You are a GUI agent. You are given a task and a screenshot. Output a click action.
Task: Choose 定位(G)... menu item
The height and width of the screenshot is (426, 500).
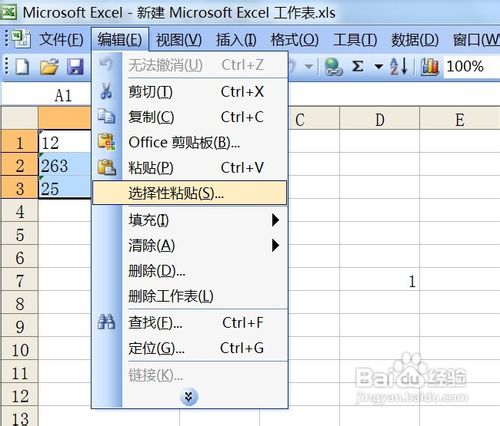[189, 348]
